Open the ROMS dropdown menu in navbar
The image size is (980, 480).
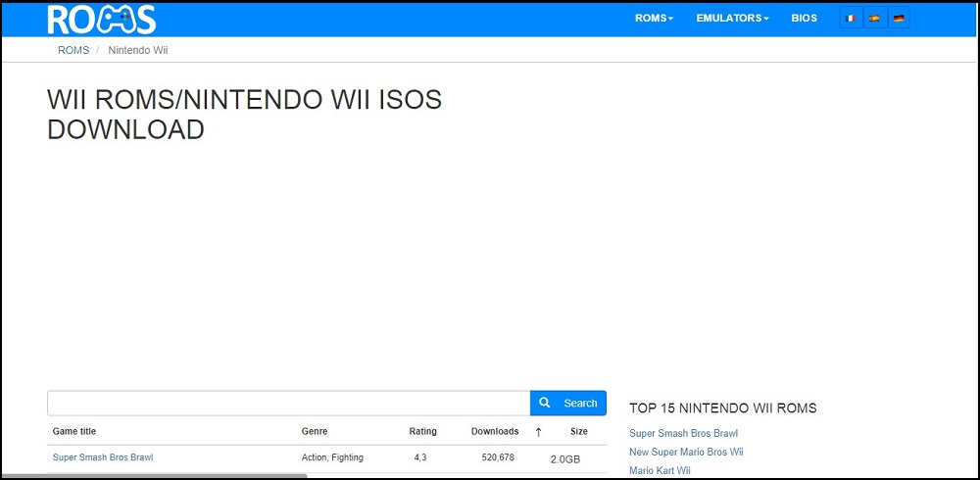click(x=654, y=19)
